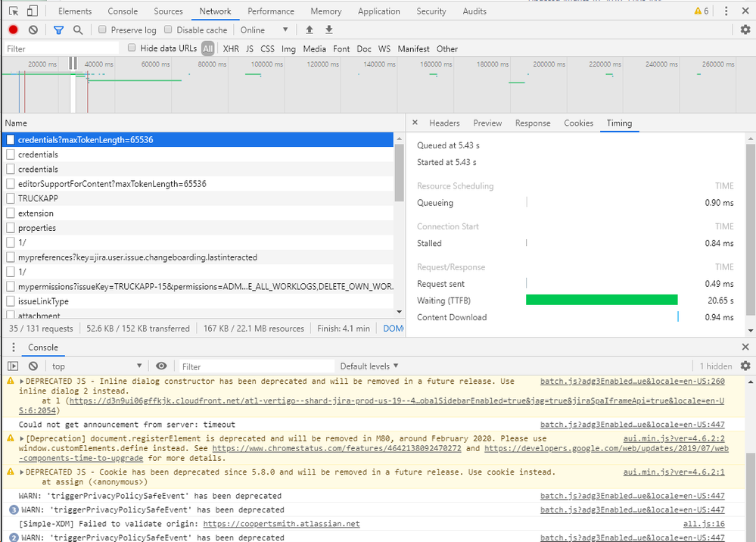Activate the inspect element picker icon
Viewport: 756px width, 542px height.
coord(14,11)
